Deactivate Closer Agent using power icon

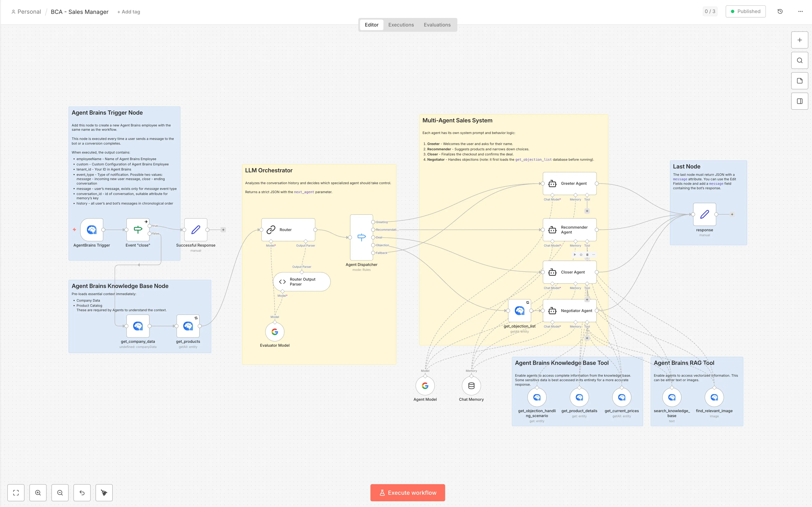point(581,255)
